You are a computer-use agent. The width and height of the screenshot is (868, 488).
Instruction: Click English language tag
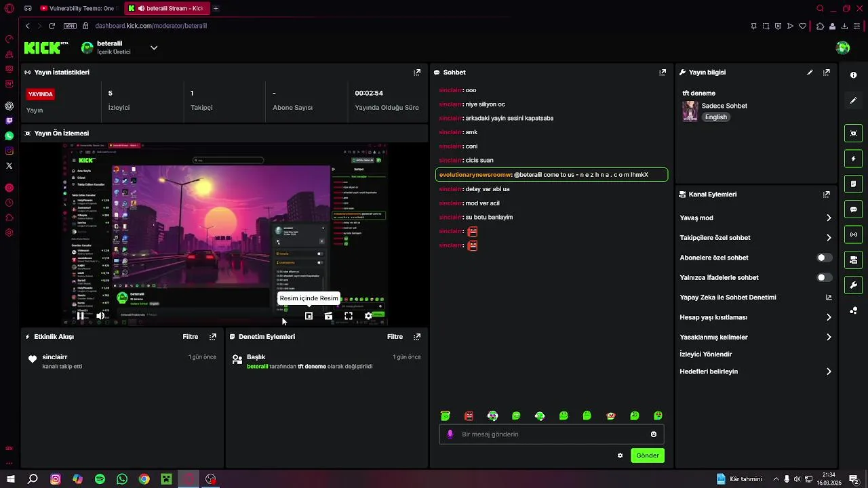tap(715, 117)
